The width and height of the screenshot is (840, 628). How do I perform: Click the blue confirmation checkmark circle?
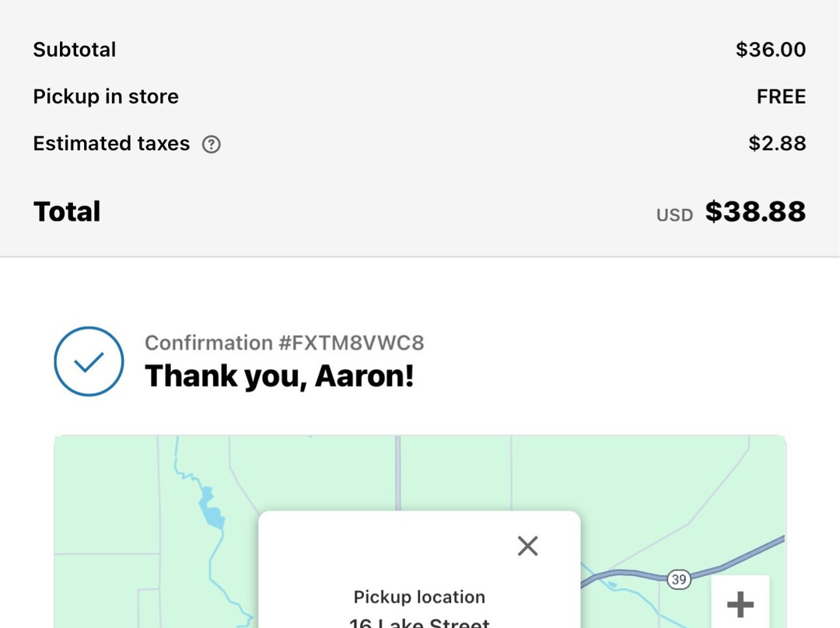click(x=89, y=361)
